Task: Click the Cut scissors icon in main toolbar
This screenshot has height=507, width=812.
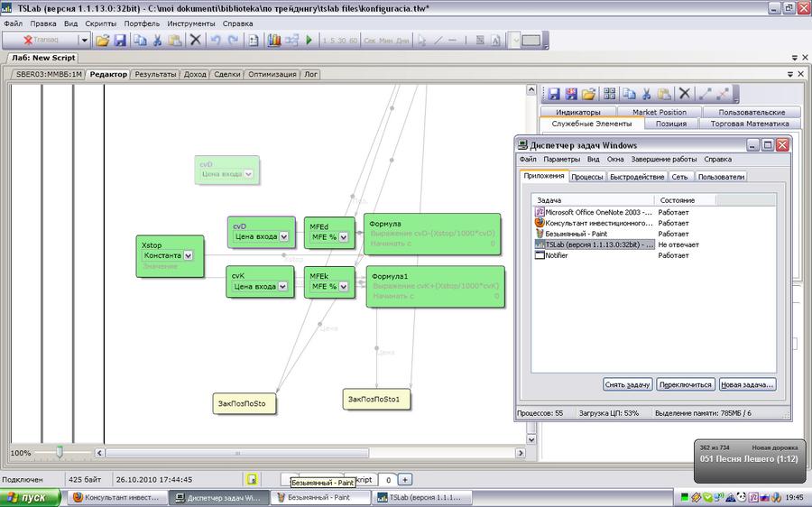Action: [157, 41]
